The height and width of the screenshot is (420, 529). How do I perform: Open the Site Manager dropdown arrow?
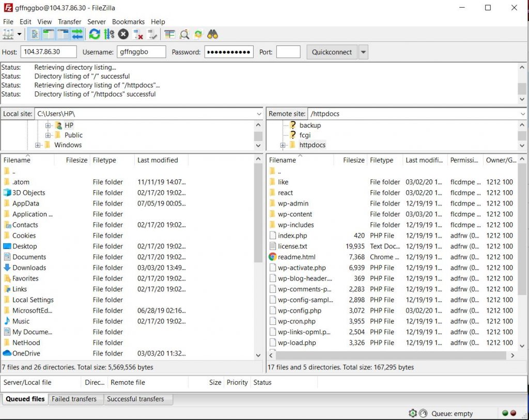coord(19,35)
